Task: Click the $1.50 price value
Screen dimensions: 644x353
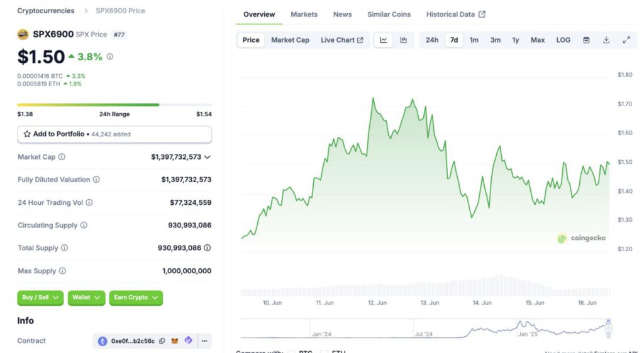Action: 41,57
